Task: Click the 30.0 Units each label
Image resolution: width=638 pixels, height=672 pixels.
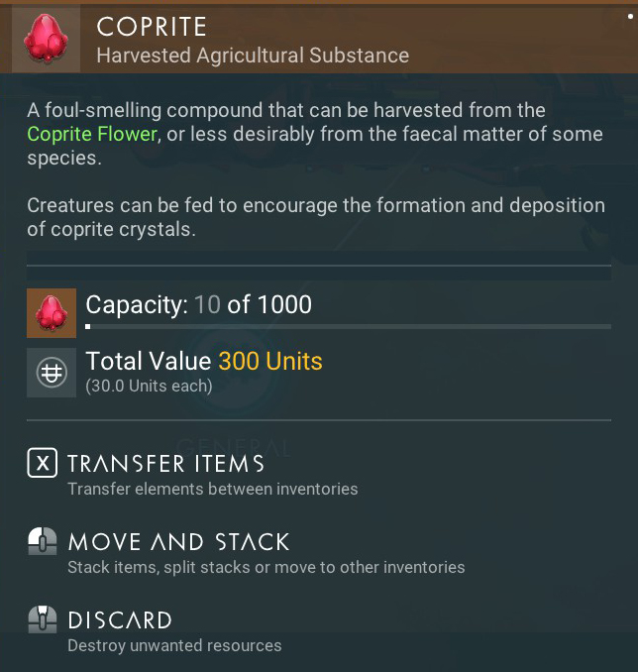Action: click(x=149, y=386)
